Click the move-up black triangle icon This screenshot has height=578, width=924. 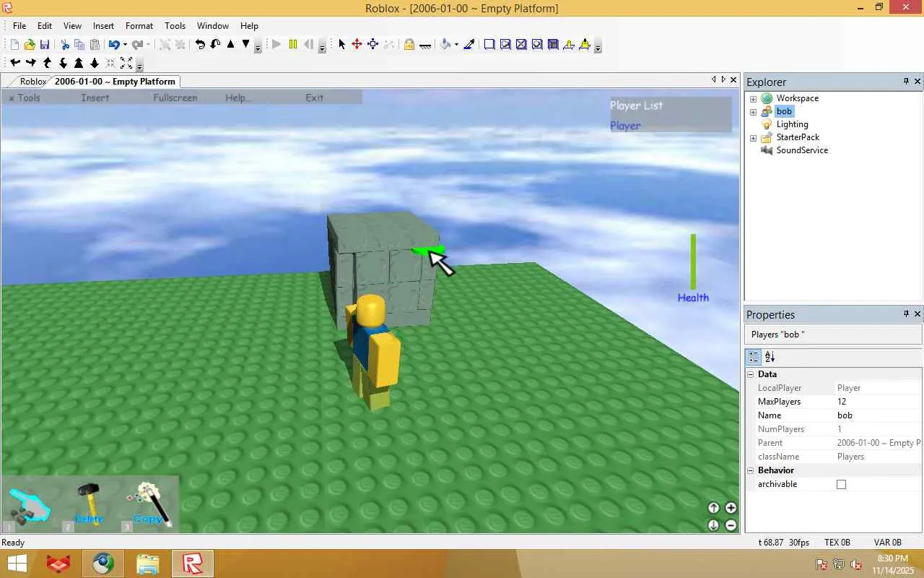click(x=231, y=45)
